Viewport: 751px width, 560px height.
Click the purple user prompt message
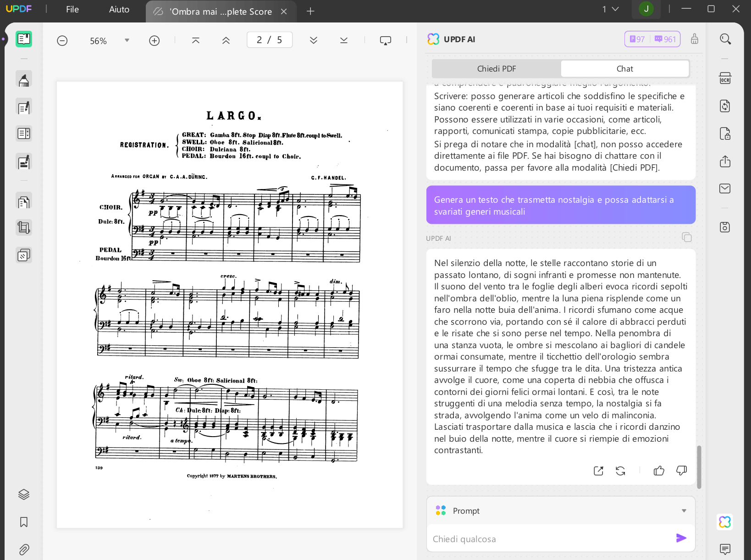tap(561, 205)
